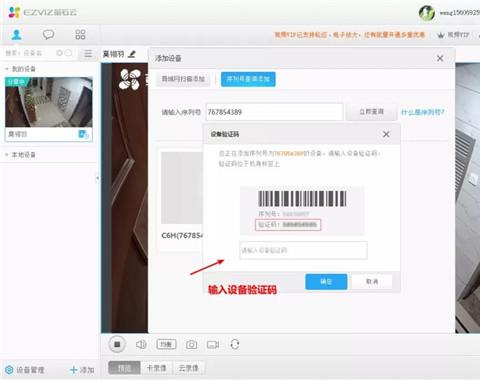Select the camera thumbnail in my devices
The height and width of the screenshot is (380, 480).
coord(49,102)
